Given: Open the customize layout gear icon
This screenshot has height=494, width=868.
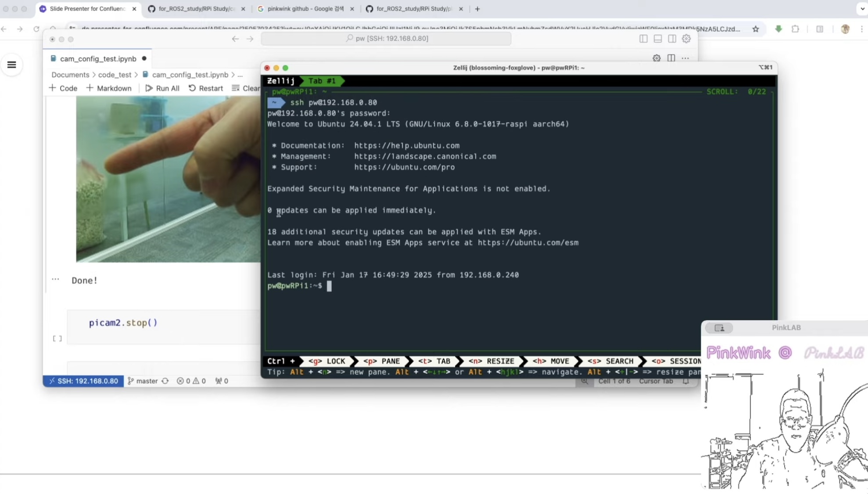Looking at the screenshot, I should click(x=686, y=39).
